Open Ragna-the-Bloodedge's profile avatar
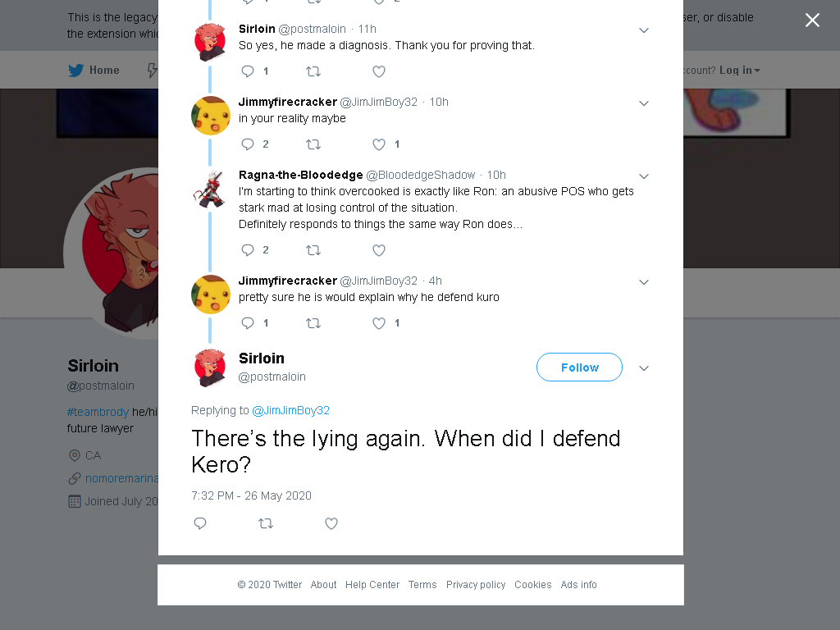The width and height of the screenshot is (840, 630). [210, 189]
